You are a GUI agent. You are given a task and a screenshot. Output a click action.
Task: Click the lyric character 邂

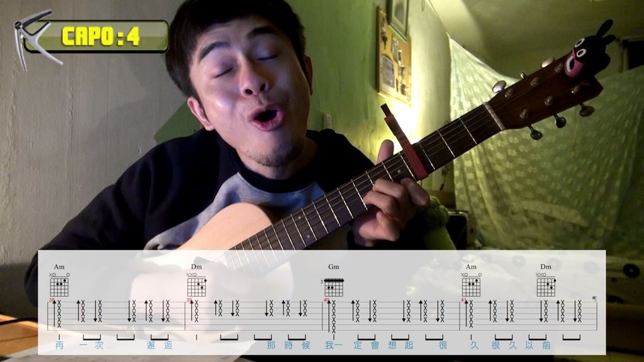point(151,345)
